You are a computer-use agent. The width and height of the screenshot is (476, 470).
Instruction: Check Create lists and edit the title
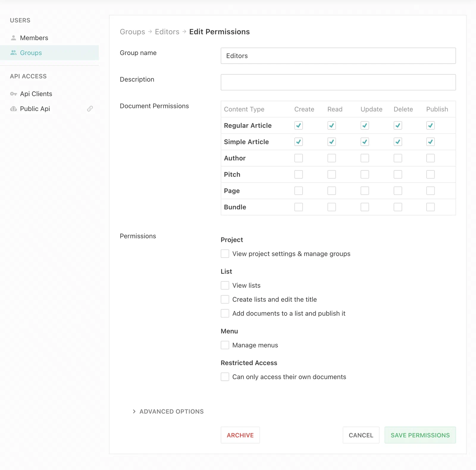[225, 299]
